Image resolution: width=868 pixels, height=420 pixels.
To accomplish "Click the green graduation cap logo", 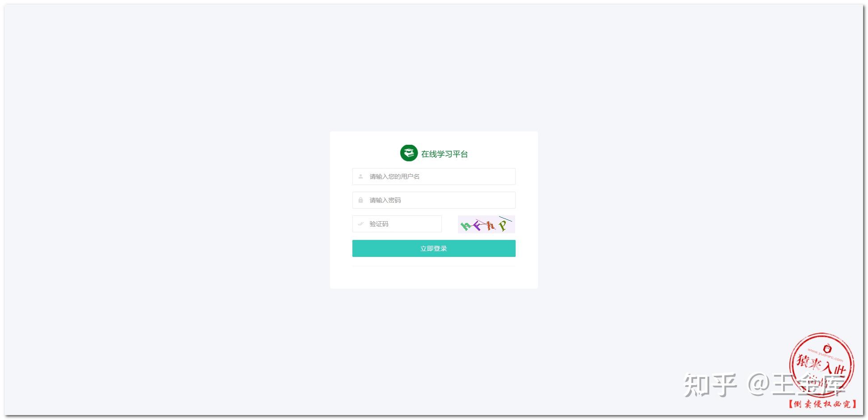I will click(x=409, y=153).
